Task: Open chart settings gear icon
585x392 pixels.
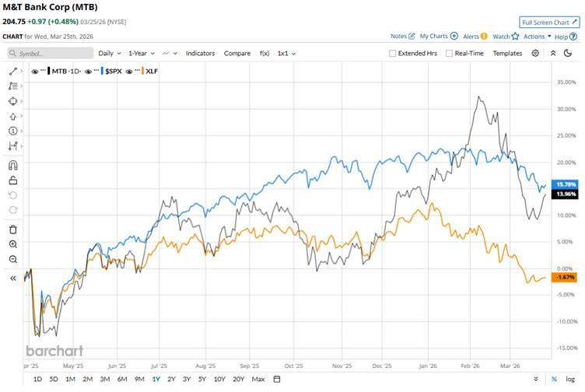Action: click(x=535, y=53)
